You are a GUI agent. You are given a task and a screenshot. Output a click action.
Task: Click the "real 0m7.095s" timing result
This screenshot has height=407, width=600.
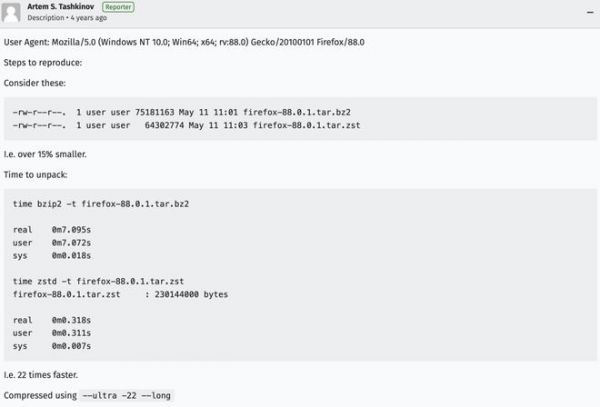pyautogui.click(x=52, y=230)
